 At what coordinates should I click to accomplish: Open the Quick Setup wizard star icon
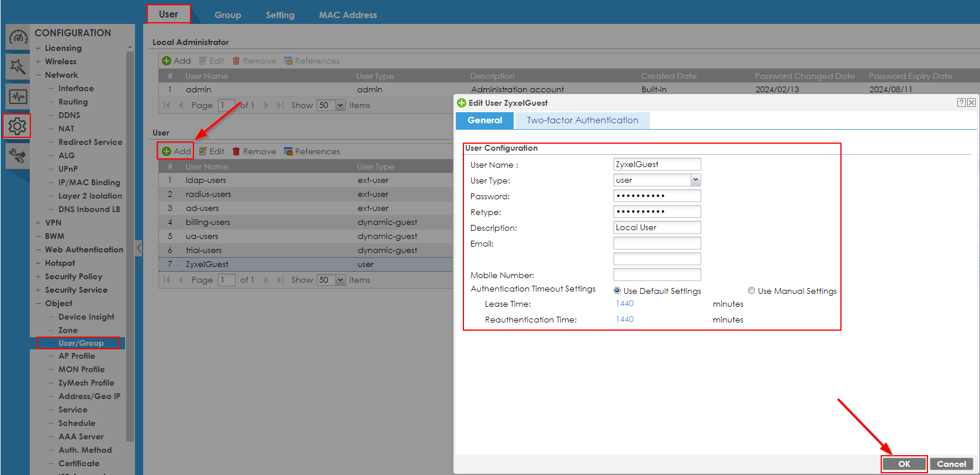coord(18,67)
